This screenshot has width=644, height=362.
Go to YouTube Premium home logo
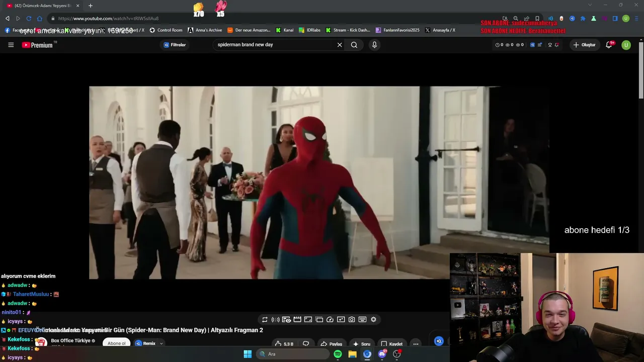(37, 45)
